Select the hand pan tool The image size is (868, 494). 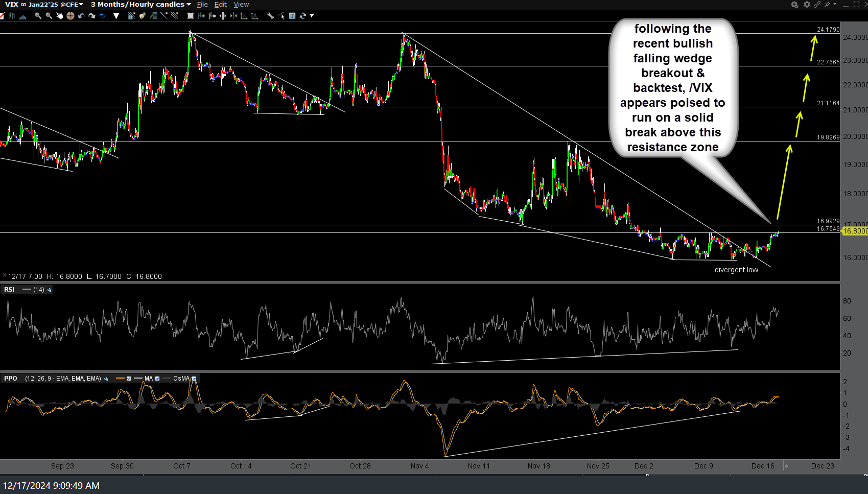coord(59,16)
